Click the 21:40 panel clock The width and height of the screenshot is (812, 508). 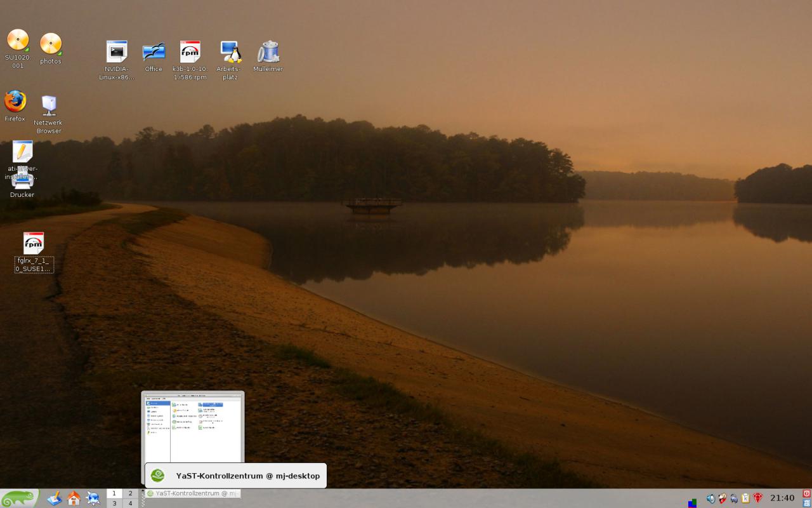pos(782,498)
